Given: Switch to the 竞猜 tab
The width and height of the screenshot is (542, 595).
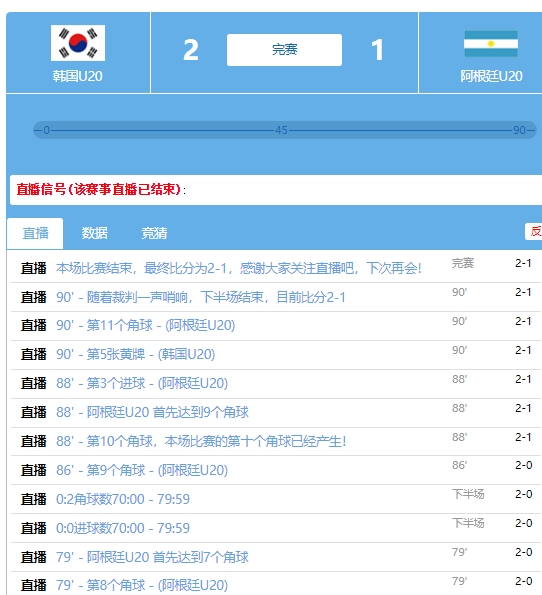Looking at the screenshot, I should 154,233.
